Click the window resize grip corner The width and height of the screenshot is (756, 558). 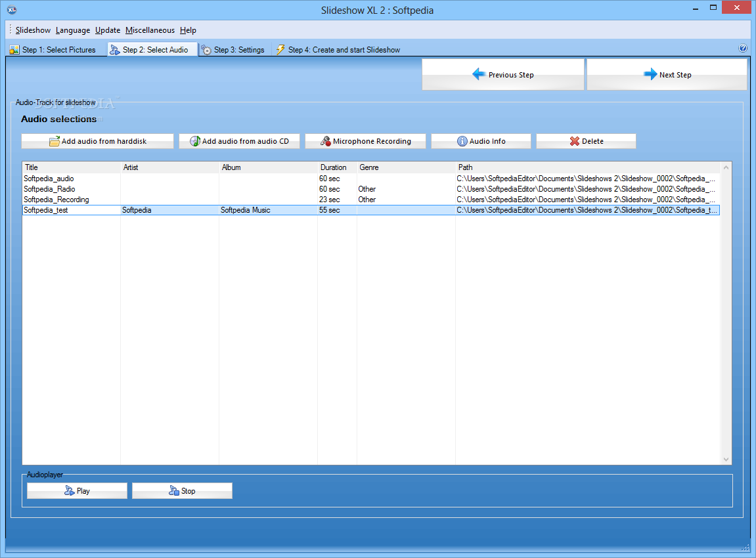point(745,547)
